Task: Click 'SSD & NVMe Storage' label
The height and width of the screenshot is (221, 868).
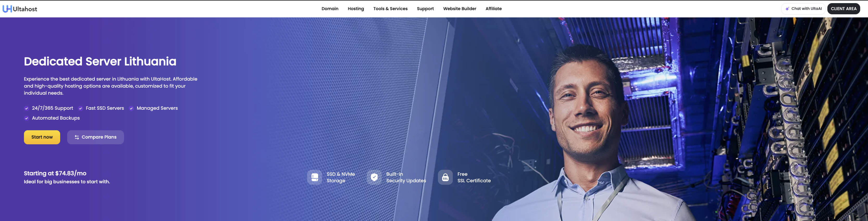Action: (x=341, y=177)
